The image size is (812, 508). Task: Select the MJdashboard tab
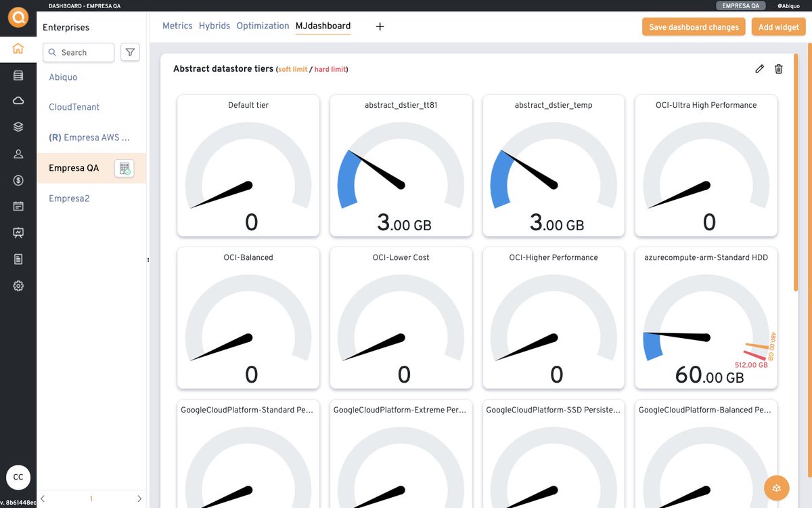pos(323,26)
